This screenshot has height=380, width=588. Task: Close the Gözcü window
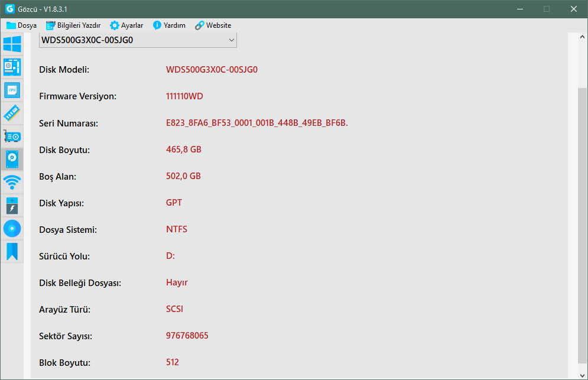pos(574,9)
